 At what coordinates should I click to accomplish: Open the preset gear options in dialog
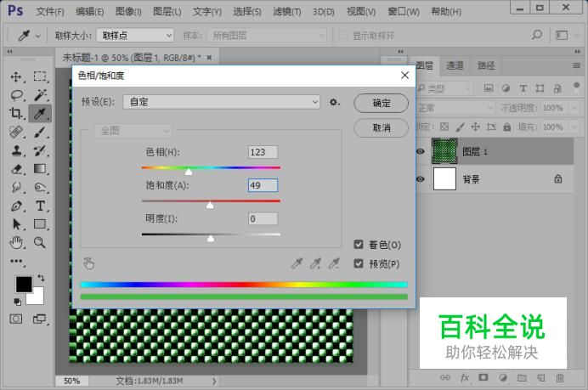[x=333, y=102]
